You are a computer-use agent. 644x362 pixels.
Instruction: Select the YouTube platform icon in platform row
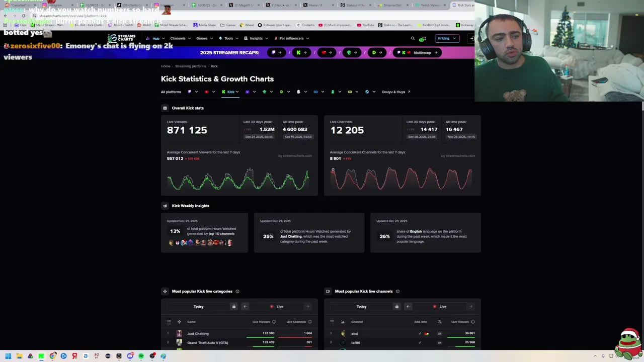pos(206,92)
